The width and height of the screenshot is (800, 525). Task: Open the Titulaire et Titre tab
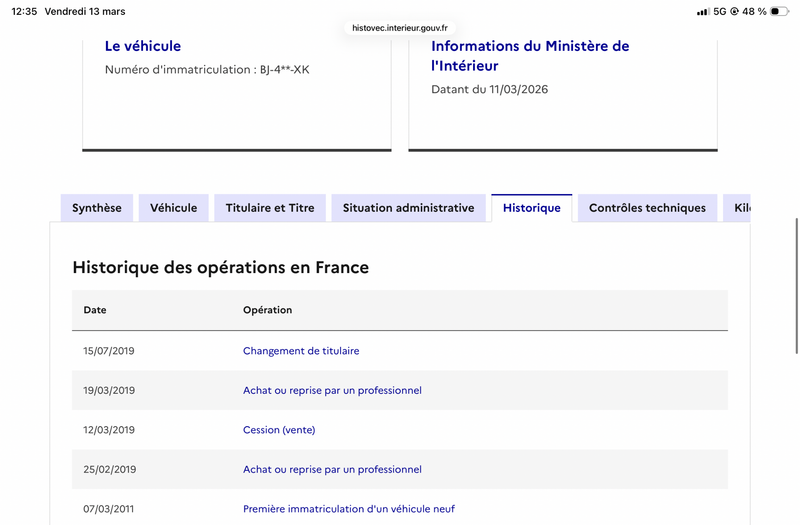tap(270, 208)
